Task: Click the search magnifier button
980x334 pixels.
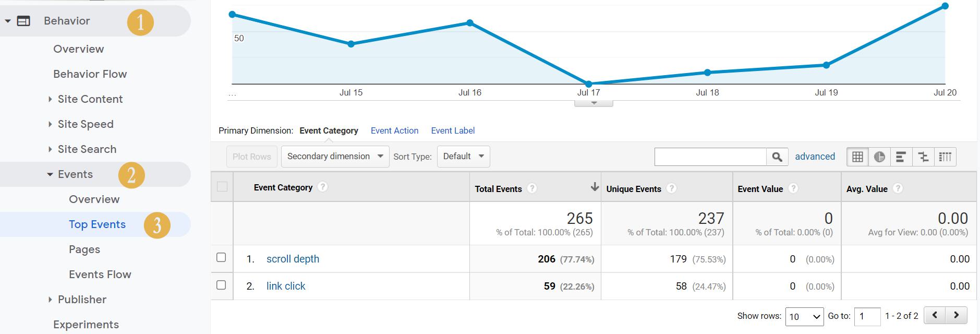Action: click(x=777, y=157)
